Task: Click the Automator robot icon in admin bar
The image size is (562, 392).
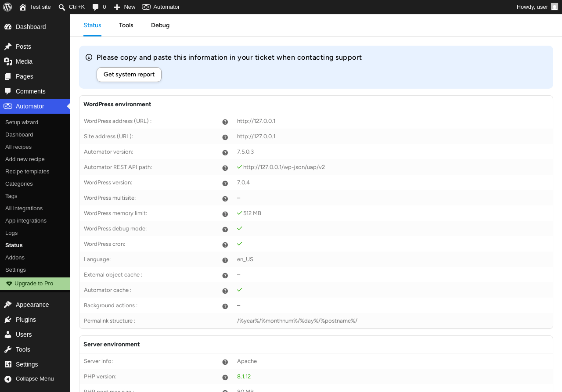Action: click(146, 7)
